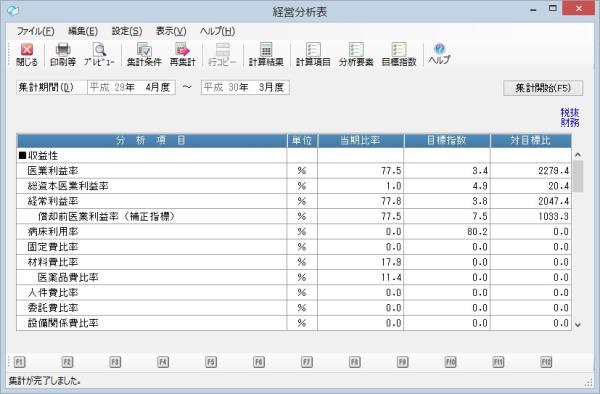600x394 pixels.
Task: Click the 1033.3 対目標比 cell
Action: click(x=531, y=217)
